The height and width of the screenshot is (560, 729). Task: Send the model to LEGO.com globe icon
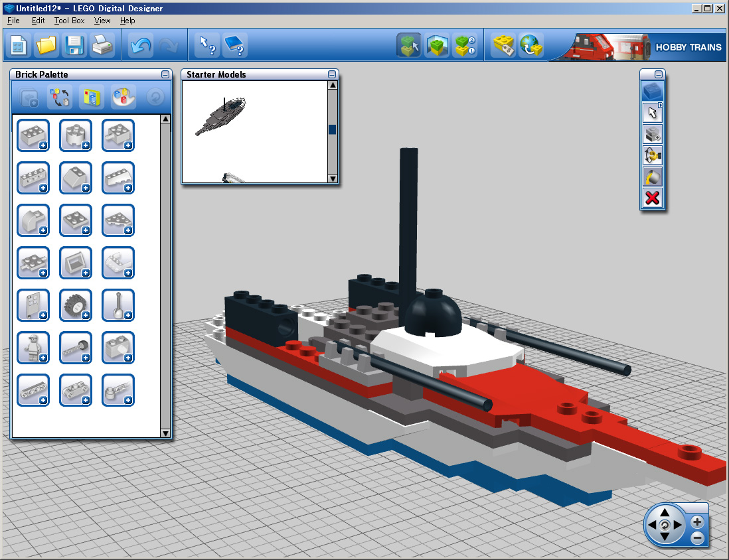coord(531,46)
